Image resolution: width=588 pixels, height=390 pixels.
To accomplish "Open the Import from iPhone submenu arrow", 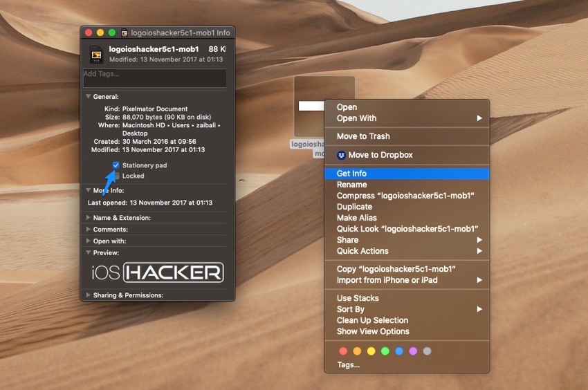I will point(479,280).
